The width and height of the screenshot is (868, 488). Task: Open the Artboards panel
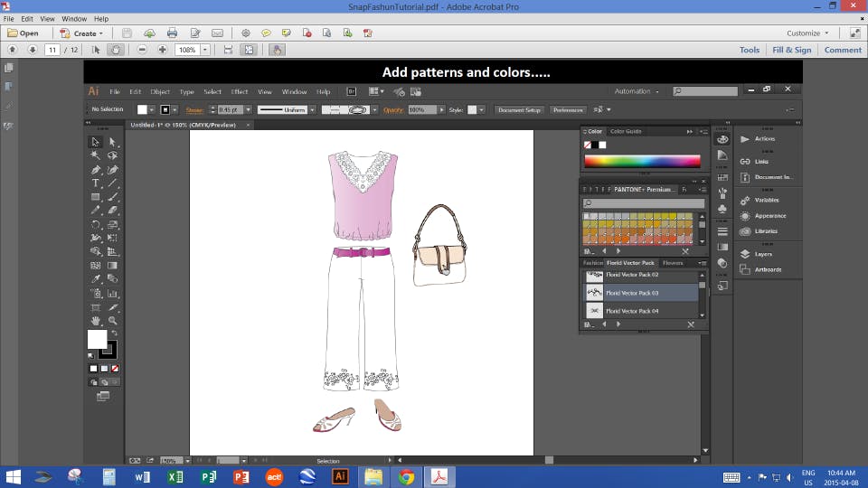click(x=768, y=270)
